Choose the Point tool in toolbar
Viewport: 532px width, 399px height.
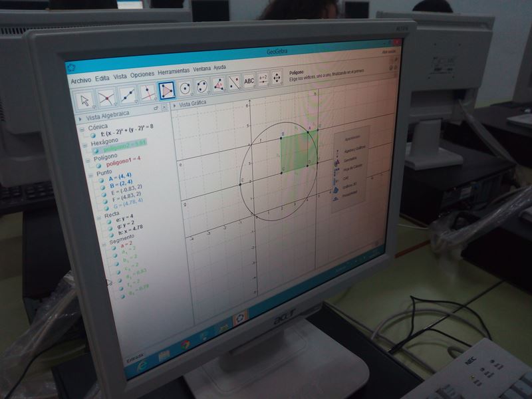[x=106, y=98]
